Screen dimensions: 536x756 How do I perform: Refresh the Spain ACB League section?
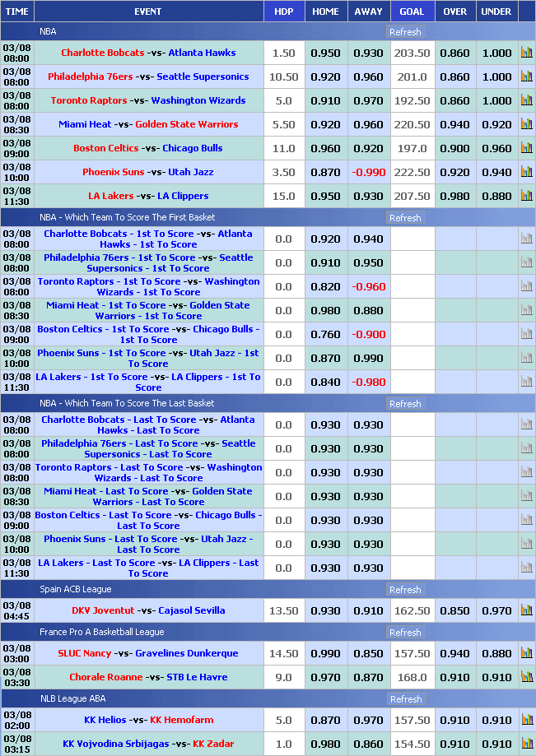pos(405,590)
